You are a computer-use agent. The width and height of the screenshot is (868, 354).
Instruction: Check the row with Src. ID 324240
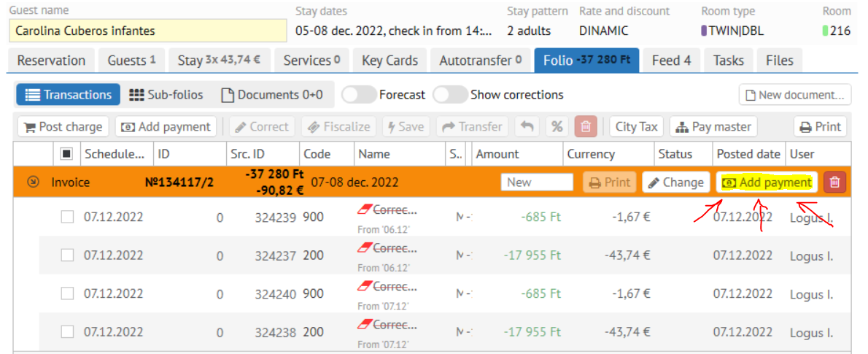[67, 293]
